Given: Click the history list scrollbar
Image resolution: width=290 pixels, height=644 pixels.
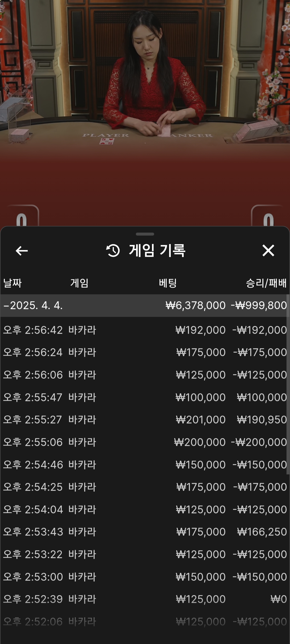Looking at the screenshot, I should 288,384.
